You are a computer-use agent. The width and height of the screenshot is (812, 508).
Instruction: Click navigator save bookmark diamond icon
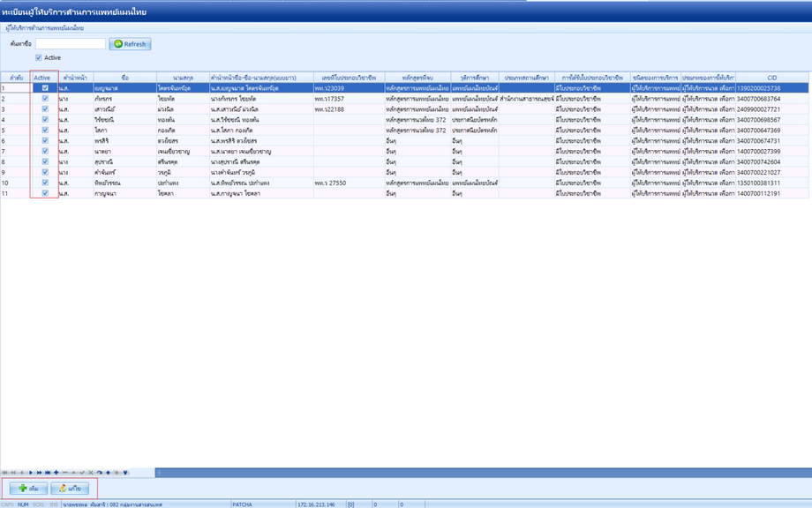coord(108,473)
